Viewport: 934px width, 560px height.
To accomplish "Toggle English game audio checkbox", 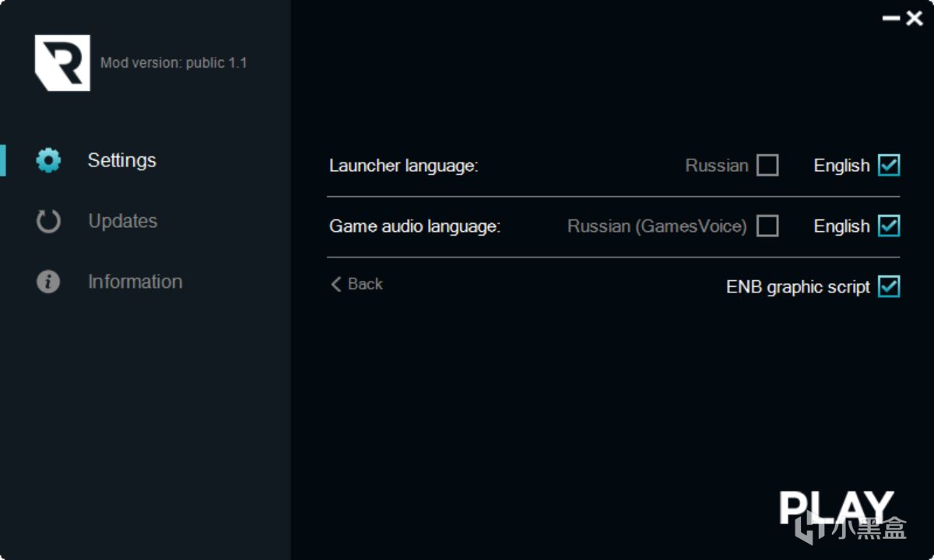I will (889, 226).
